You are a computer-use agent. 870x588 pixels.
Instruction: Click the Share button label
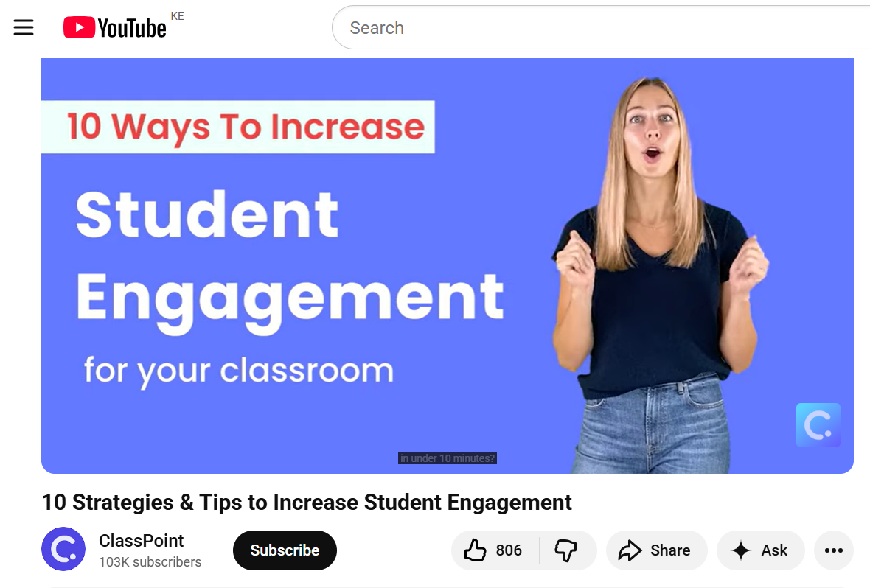tap(670, 550)
